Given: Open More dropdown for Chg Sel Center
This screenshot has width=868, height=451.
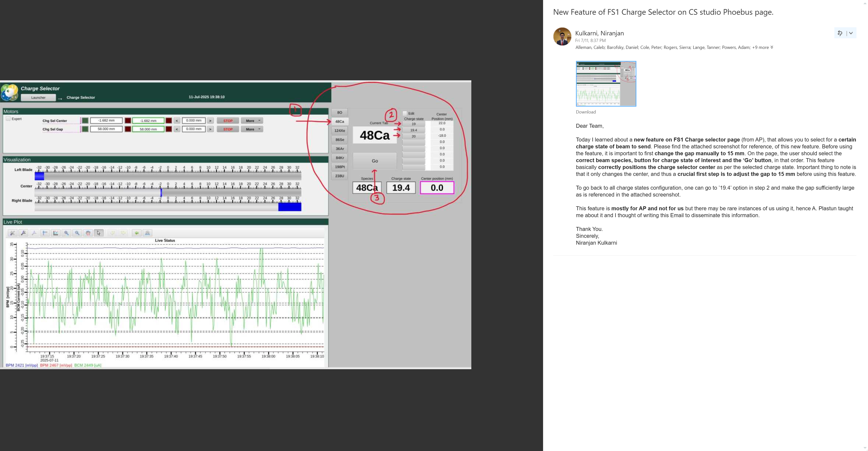Looking at the screenshot, I should 252,121.
